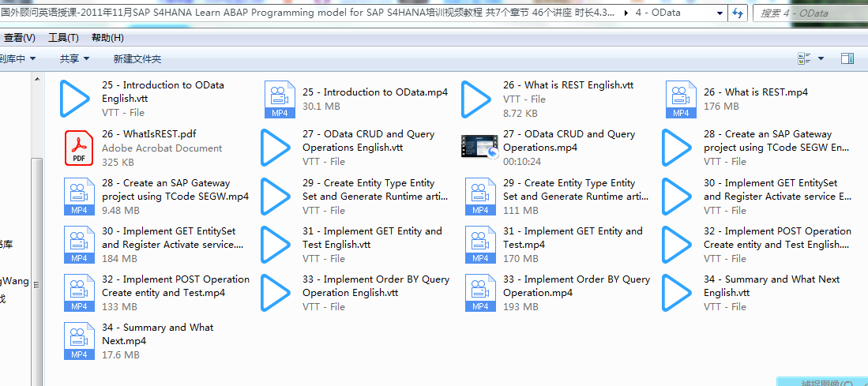Click MP4 icon of 28 - Create an SAP Gateway project
Screen dimensions: 868x386
(x=79, y=197)
